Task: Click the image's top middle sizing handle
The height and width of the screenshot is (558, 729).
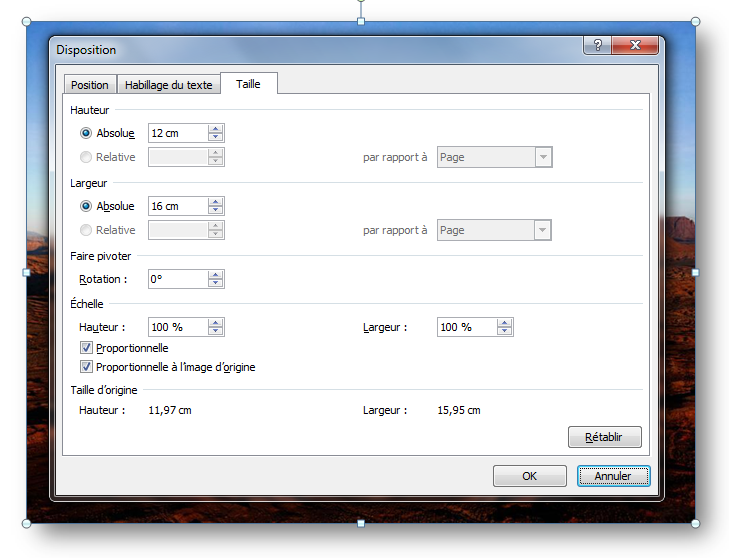Action: click(361, 21)
